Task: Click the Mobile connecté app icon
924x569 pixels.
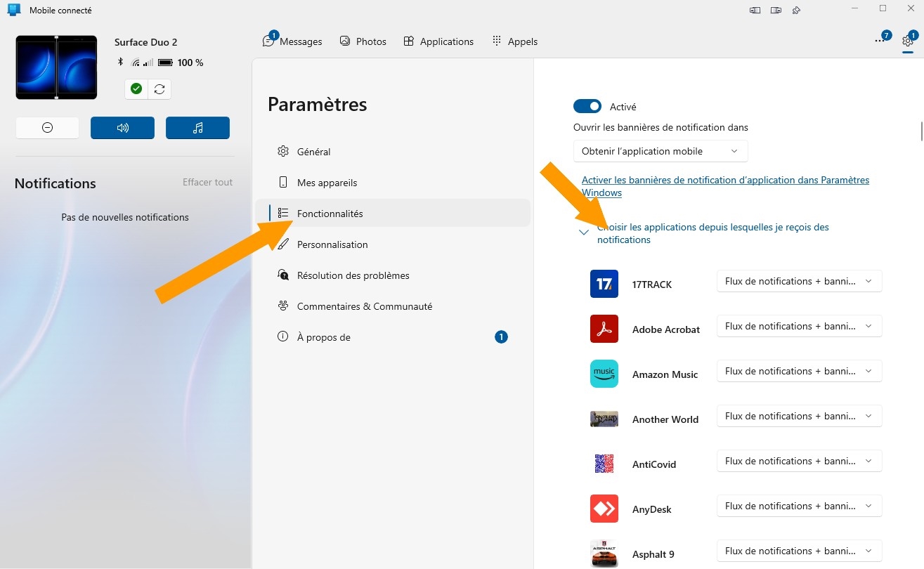Action: click(13, 10)
